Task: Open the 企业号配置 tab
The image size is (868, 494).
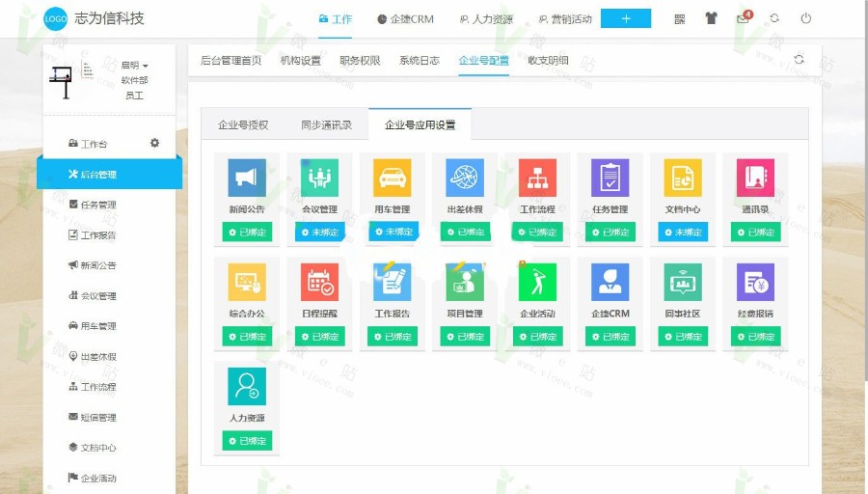Action: pos(483,61)
